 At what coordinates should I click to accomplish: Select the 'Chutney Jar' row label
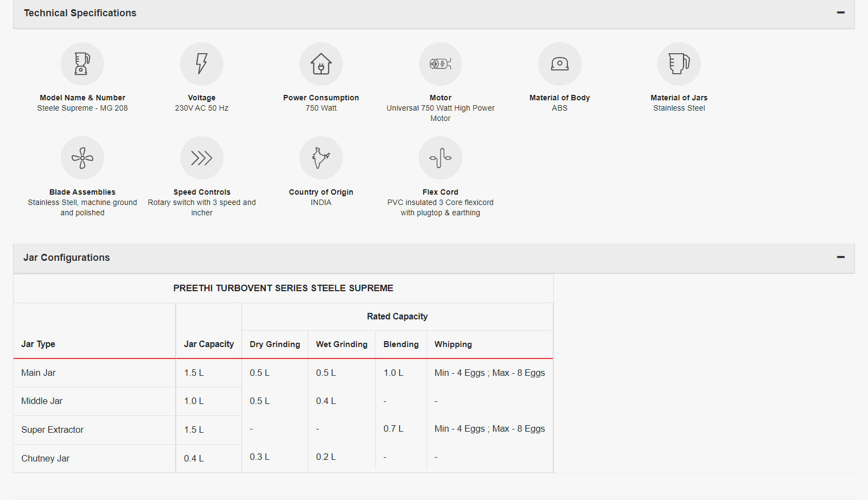click(x=46, y=458)
